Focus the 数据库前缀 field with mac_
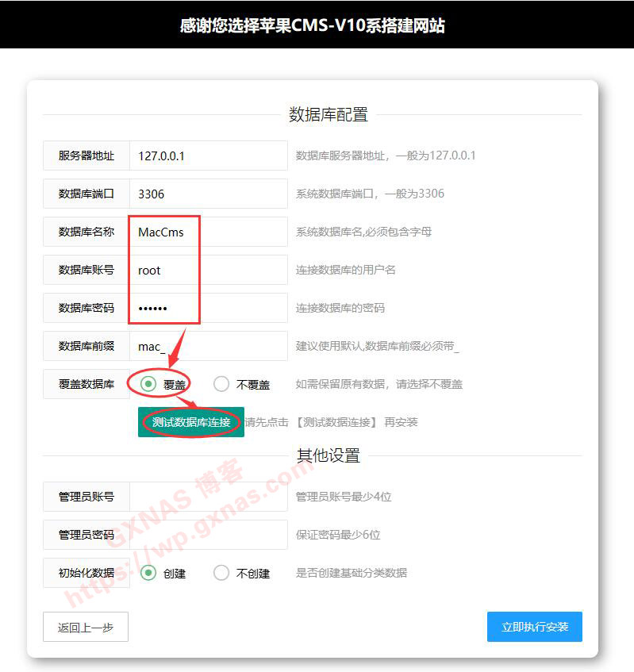This screenshot has width=634, height=672. click(208, 346)
